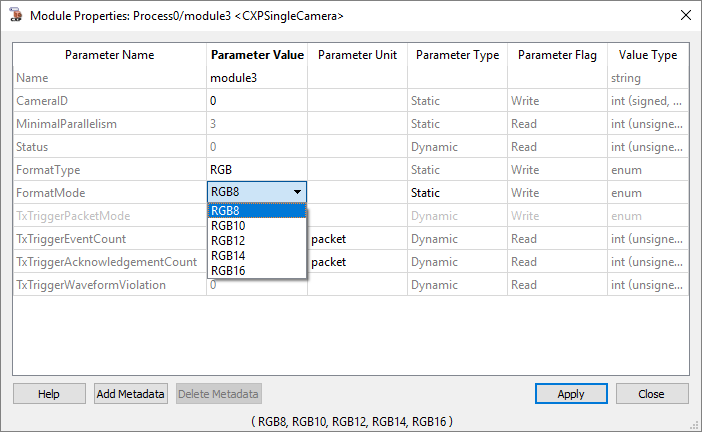
Task: Edit the Name value module3 field
Action: (257, 78)
